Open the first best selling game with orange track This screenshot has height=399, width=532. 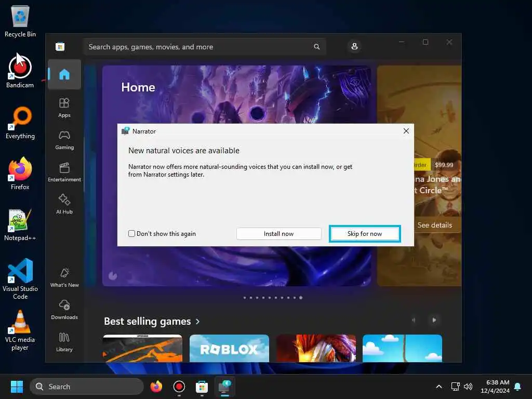point(142,348)
